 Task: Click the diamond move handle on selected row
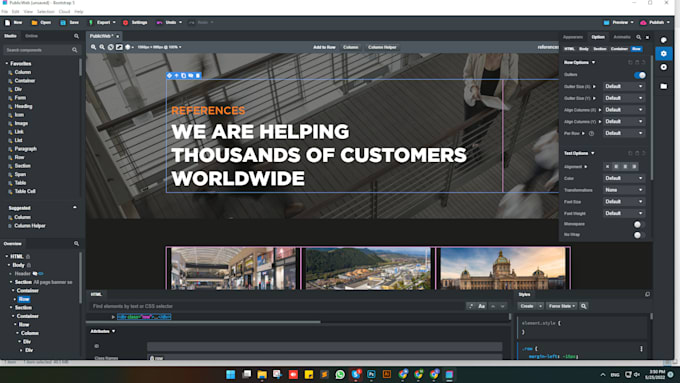(x=170, y=75)
